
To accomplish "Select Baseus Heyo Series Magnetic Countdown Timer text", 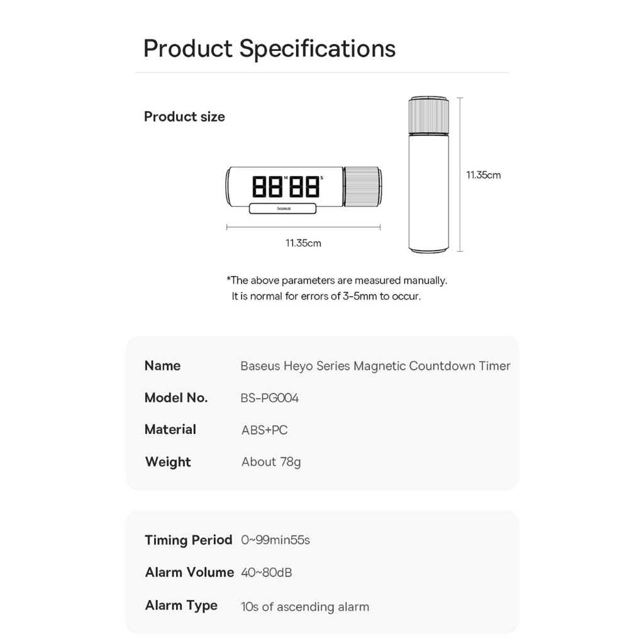I will (375, 366).
